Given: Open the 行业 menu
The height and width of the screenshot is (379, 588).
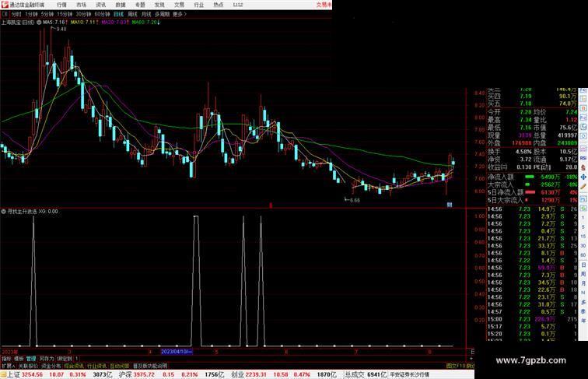Looking at the screenshot, I should [x=199, y=5].
